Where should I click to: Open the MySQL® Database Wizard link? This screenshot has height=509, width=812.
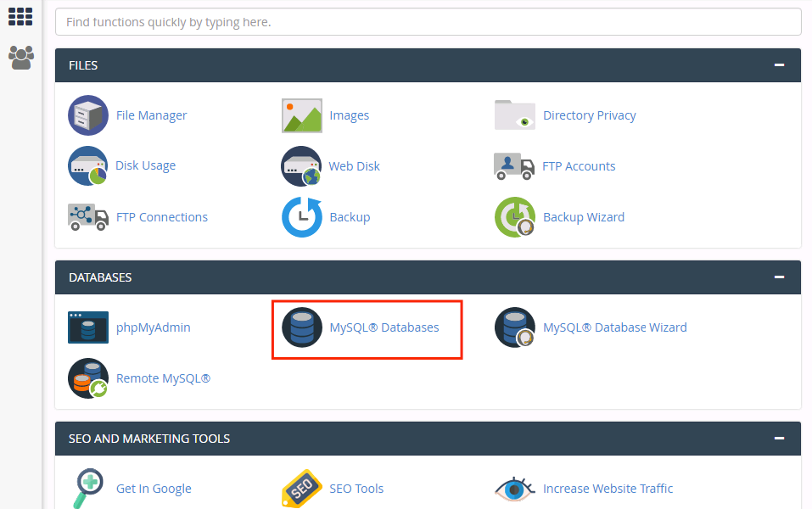coord(614,327)
